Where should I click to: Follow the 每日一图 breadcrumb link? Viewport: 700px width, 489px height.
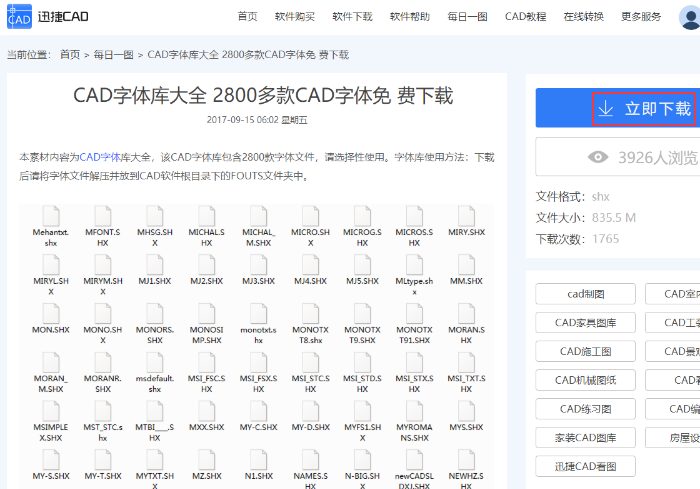113,54
